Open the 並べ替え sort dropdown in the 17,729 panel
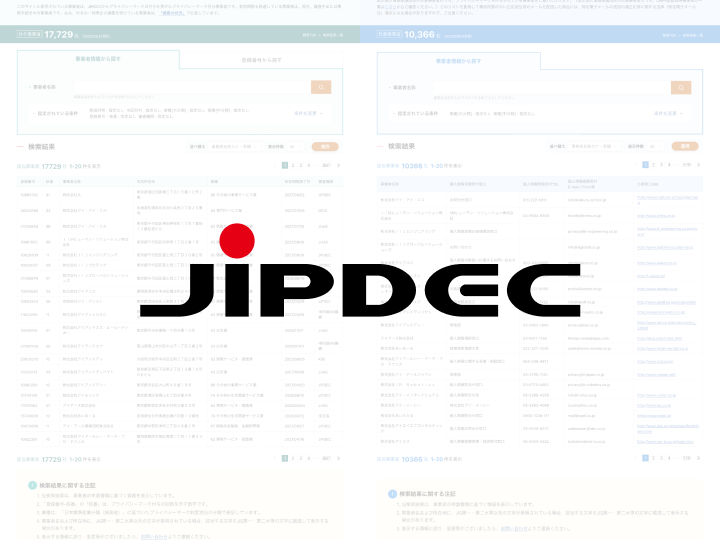720x540 pixels. coord(234,146)
